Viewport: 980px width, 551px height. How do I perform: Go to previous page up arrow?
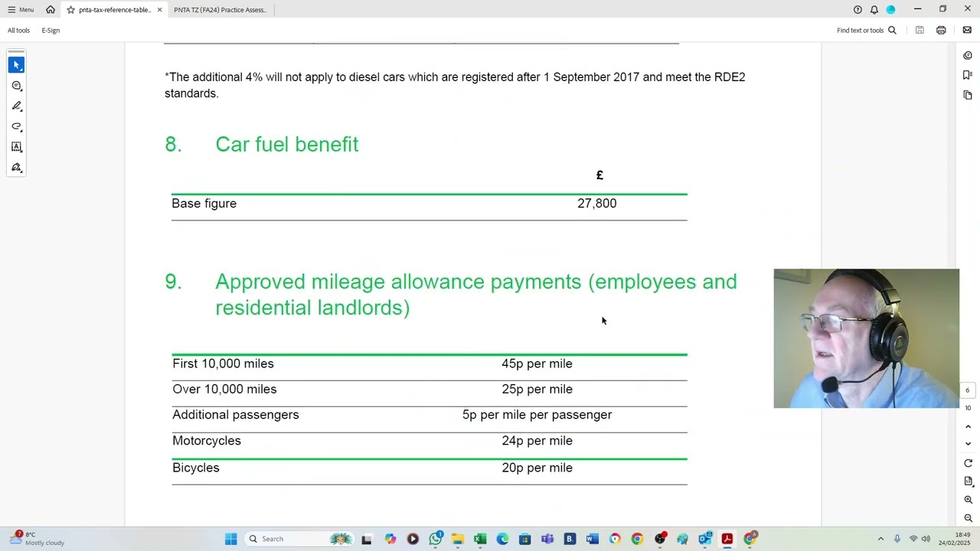(968, 426)
